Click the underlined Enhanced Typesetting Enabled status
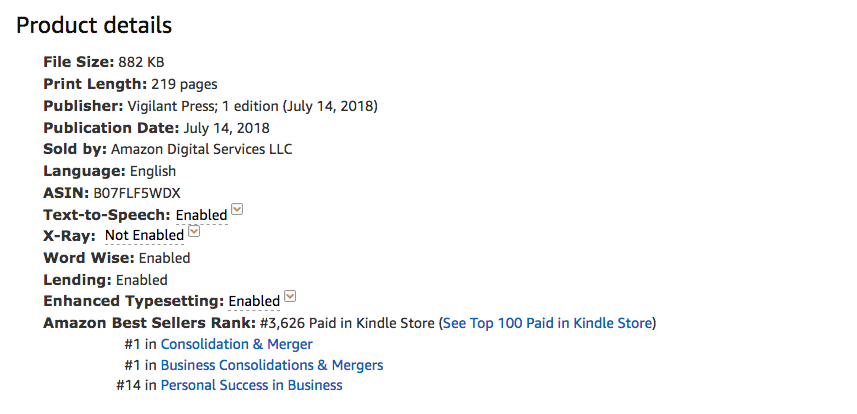This screenshot has height=414, width=857. pos(254,302)
